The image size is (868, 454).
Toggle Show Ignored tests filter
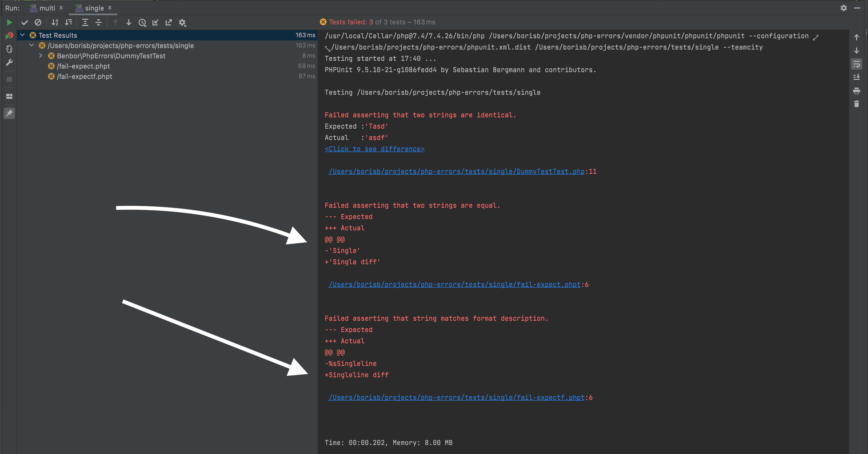click(x=38, y=23)
